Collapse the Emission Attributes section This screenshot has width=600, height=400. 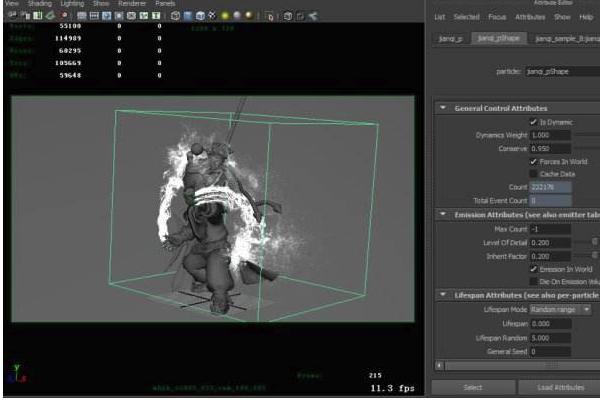tap(443, 214)
